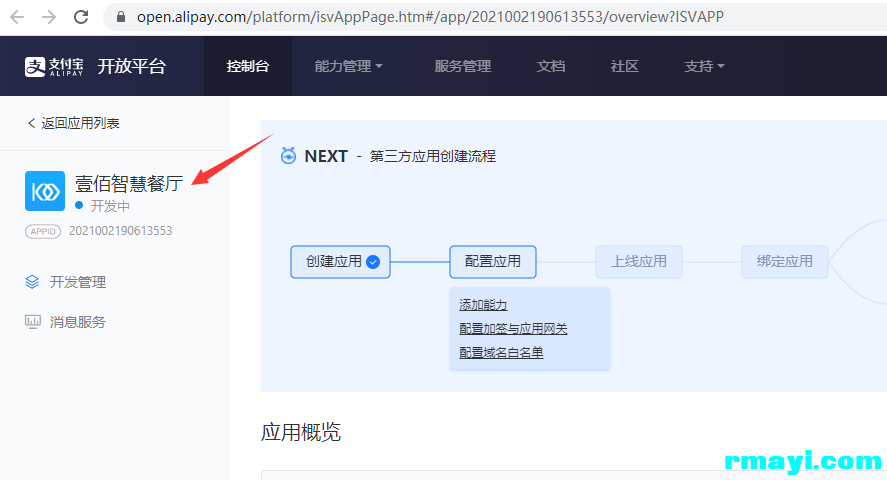Reload the page with refresh icon

click(81, 17)
